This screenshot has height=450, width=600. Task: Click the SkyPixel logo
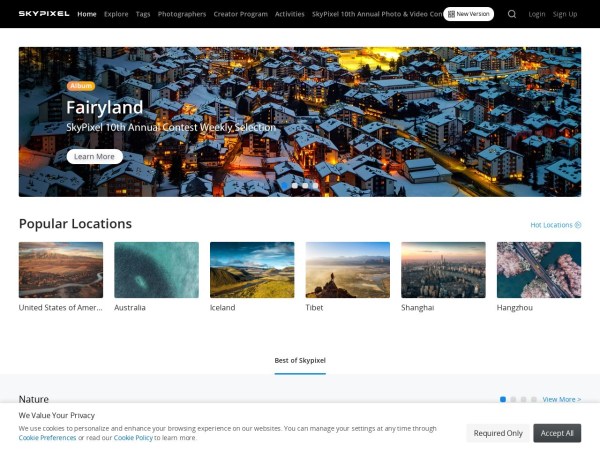pyautogui.click(x=44, y=14)
